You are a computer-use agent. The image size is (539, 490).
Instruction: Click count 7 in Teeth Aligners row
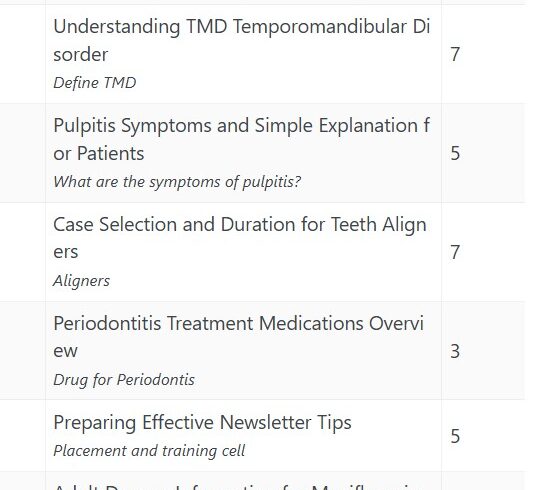coord(455,252)
